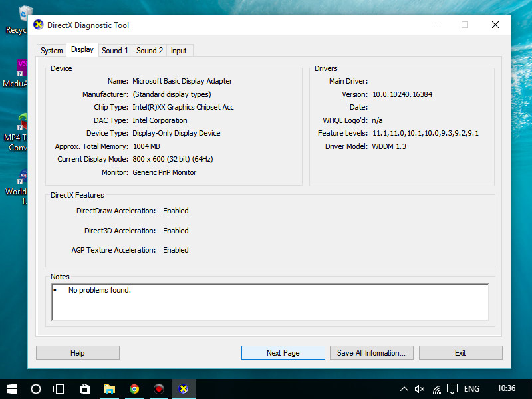Switch to the System tab

tap(52, 51)
